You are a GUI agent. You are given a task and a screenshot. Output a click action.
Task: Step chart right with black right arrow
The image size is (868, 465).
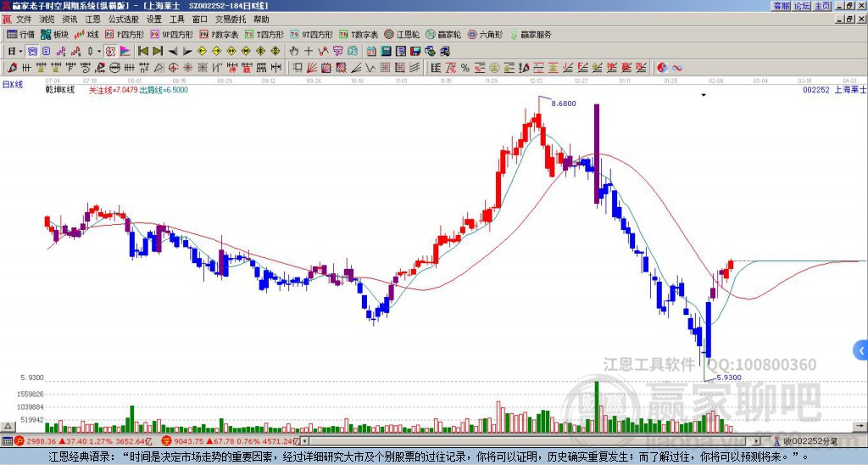(187, 52)
